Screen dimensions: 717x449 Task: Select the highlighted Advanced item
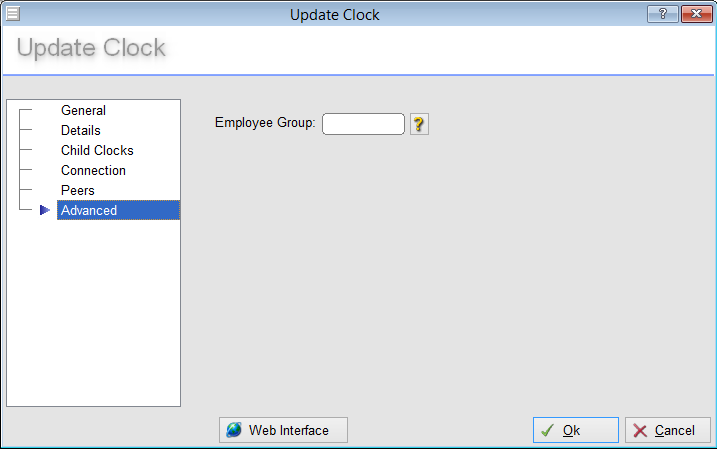90,210
